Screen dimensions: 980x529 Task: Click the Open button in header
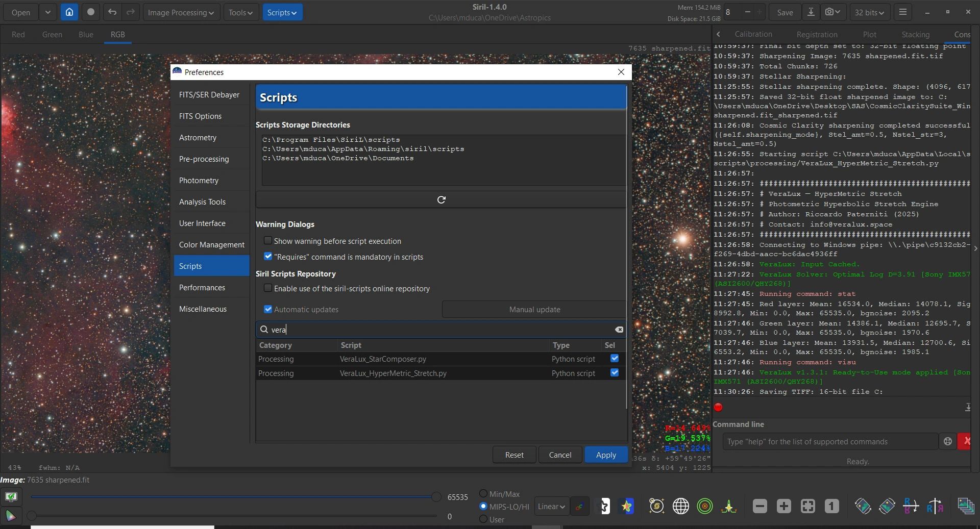click(x=21, y=12)
